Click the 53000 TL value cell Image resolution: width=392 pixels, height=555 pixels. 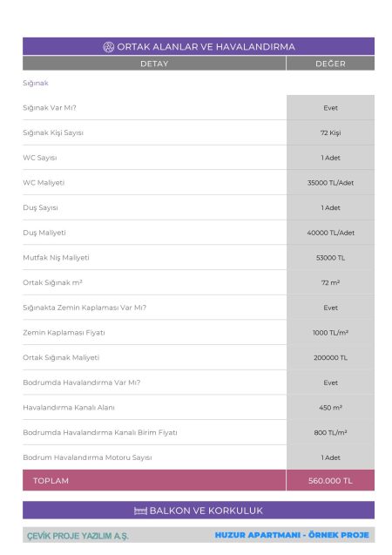click(330, 258)
